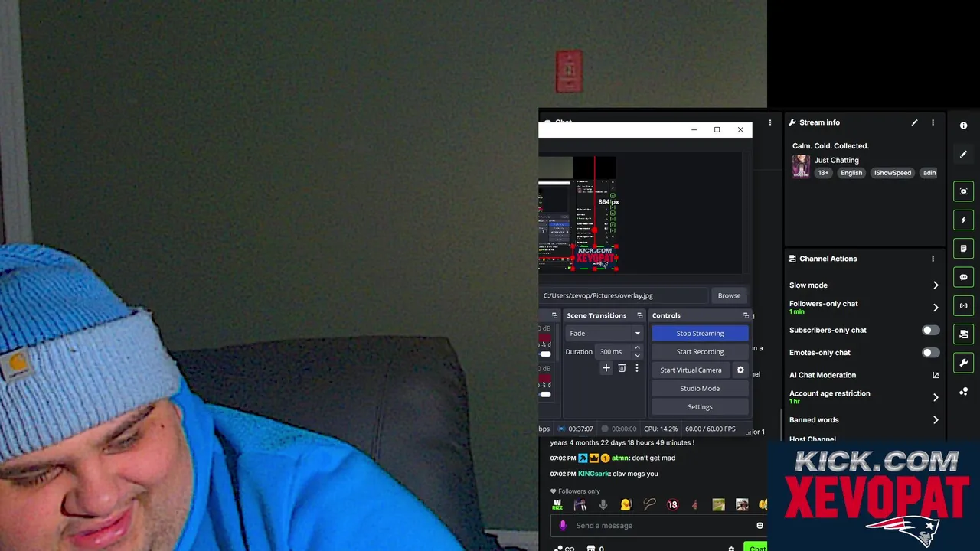Select the IShowSpeed stream tag

point(893,173)
